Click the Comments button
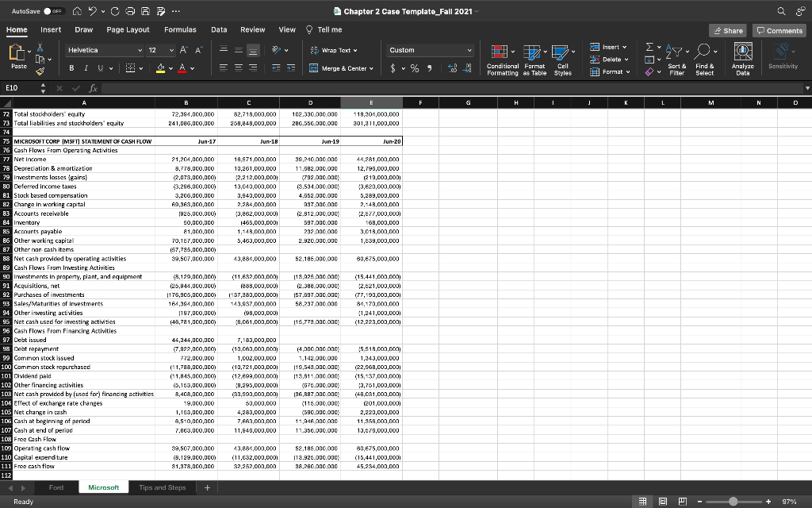Image resolution: width=812 pixels, height=508 pixels. [779, 31]
